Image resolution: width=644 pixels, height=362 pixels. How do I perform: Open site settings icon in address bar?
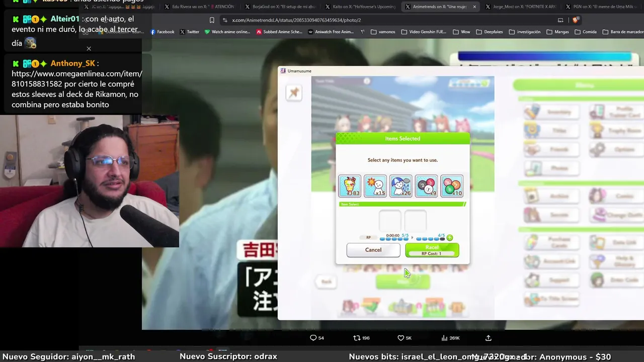[225, 20]
